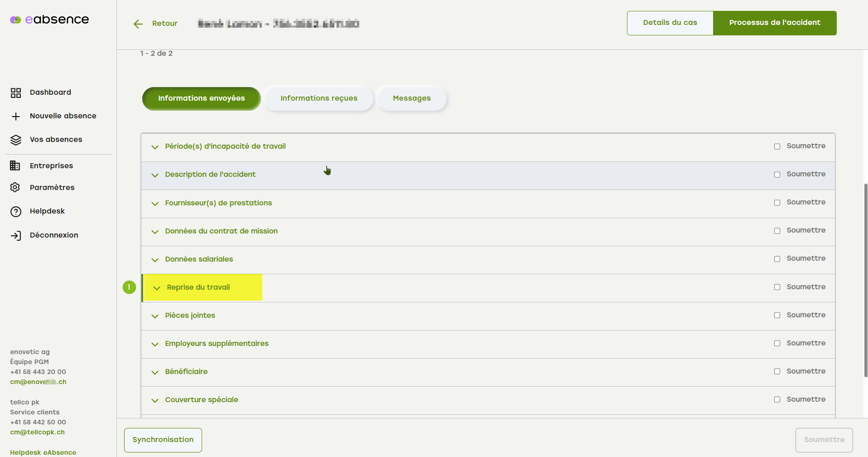Click the Déconnexion logout icon
This screenshot has height=457, width=868.
(16, 236)
